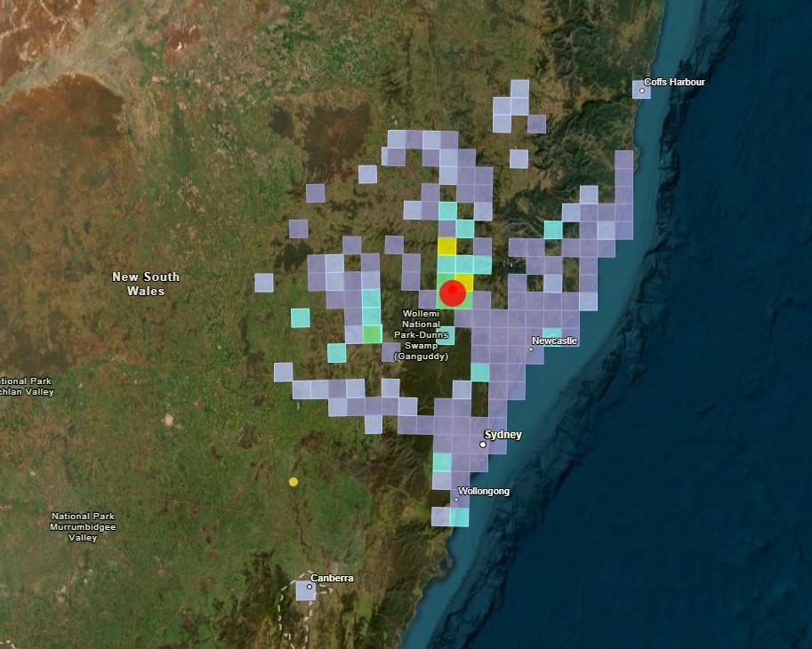This screenshot has height=649, width=812.
Task: Select the Sydney city marker dot
Action: [x=483, y=445]
